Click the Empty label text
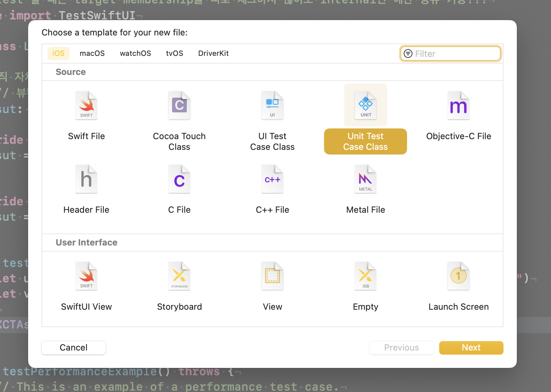Screen dimensions: 551x392 click(x=366, y=307)
